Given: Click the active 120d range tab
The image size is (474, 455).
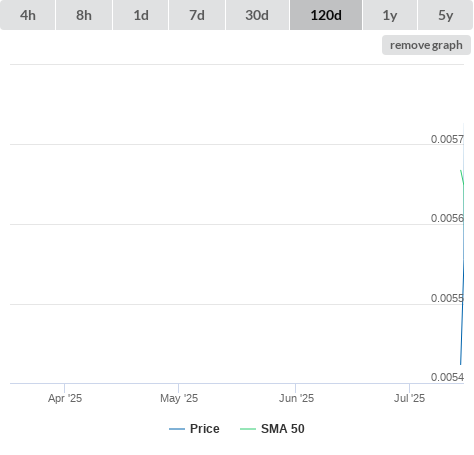Looking at the screenshot, I should pos(326,15).
